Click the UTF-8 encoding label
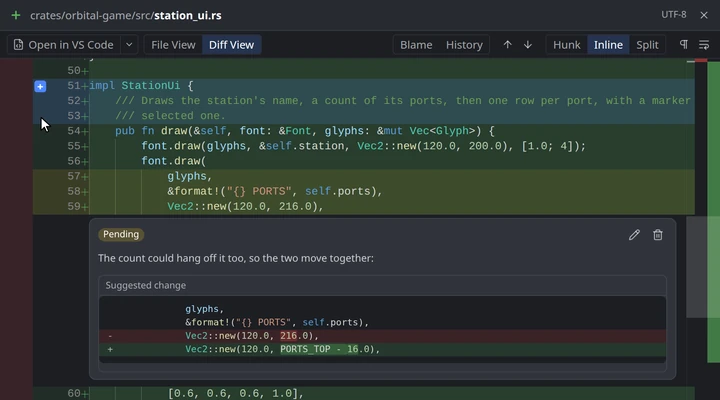Screen dimensions: 720x400 [x=674, y=15]
